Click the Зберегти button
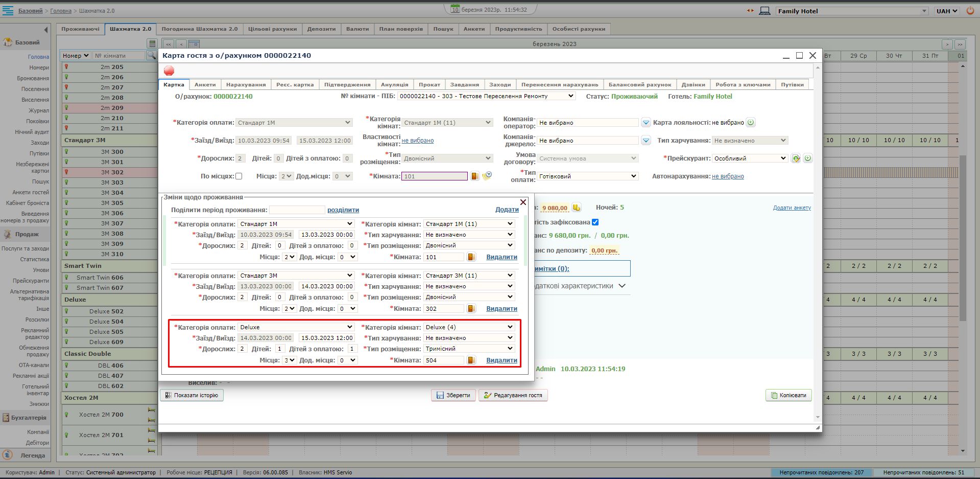This screenshot has height=479, width=980. pos(453,395)
